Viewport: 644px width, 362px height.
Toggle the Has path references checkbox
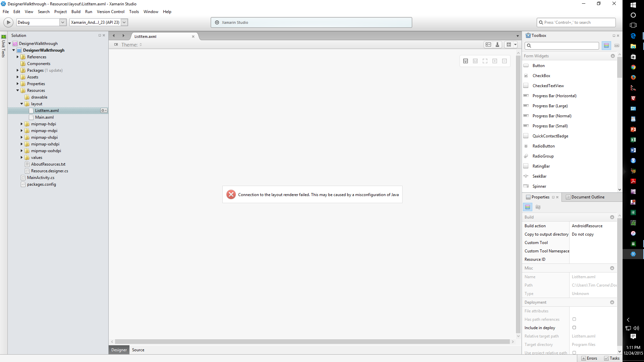pyautogui.click(x=574, y=319)
